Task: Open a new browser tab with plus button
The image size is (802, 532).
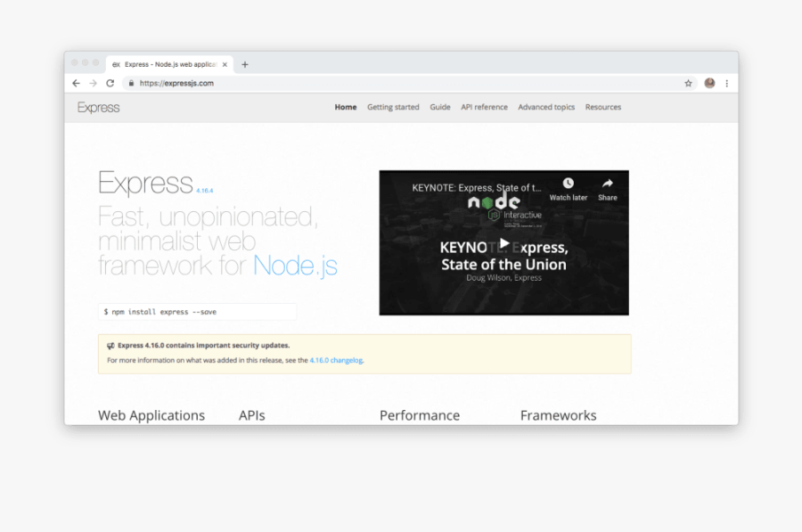Action: (244, 63)
